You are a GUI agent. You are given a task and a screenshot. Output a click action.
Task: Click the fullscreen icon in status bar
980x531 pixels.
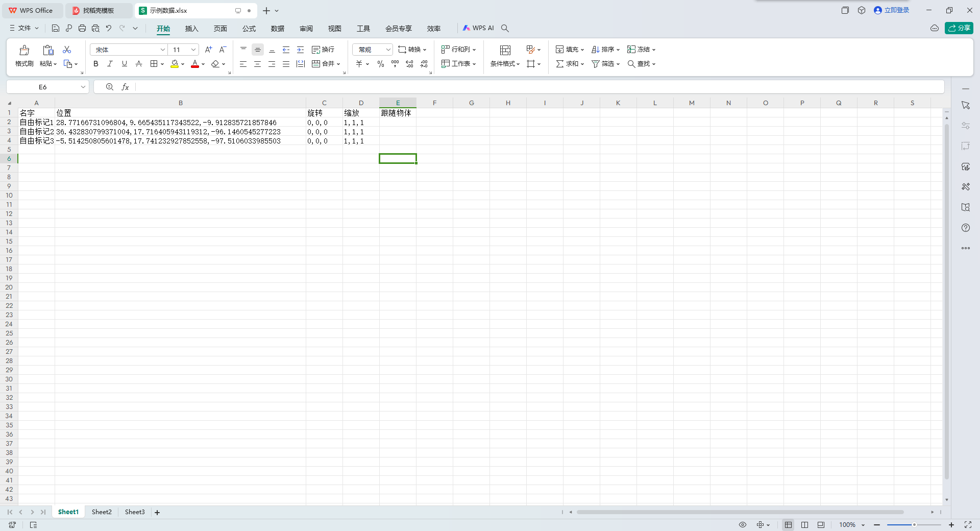(968, 525)
